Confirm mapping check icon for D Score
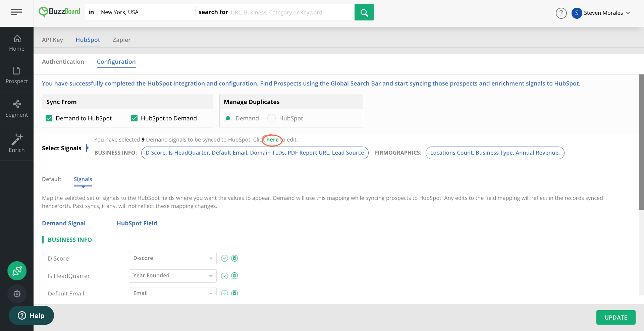This screenshot has width=644, height=331. [x=225, y=258]
